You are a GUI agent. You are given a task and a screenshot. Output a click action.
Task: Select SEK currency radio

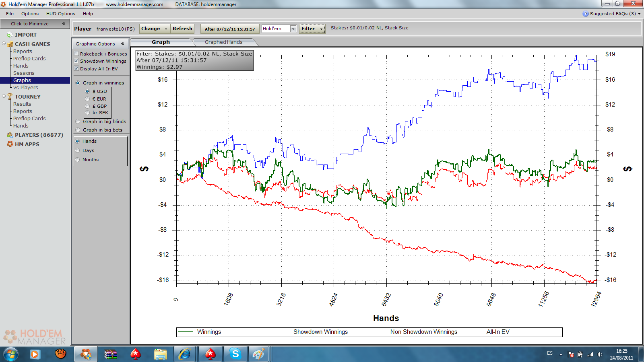pos(87,113)
